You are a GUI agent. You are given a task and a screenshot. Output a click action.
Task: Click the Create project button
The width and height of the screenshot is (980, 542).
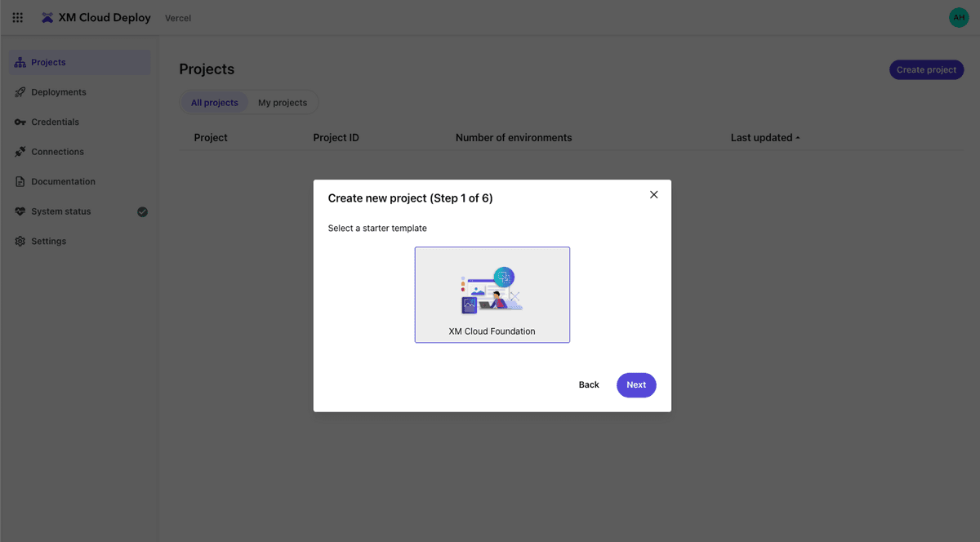coord(926,70)
